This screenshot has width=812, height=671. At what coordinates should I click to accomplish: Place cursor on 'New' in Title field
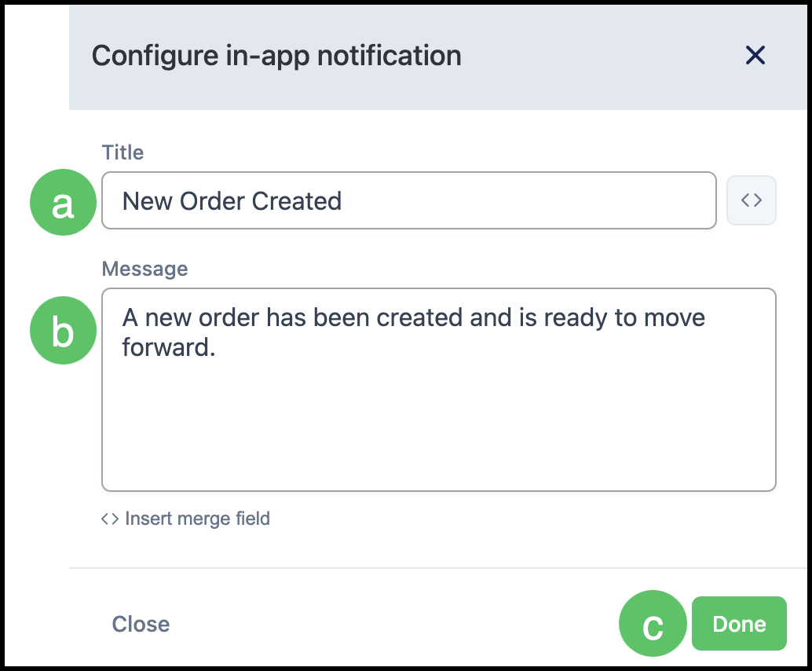[148, 201]
